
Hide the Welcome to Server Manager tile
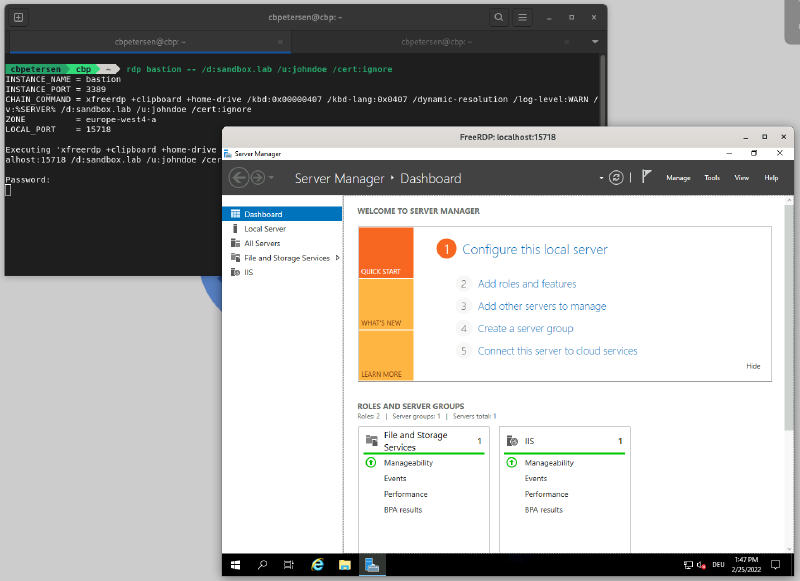click(753, 366)
